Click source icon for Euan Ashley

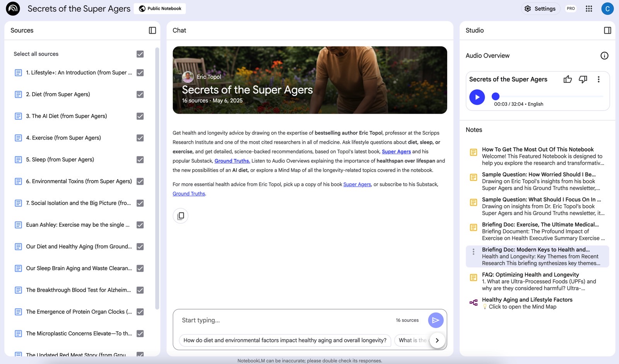18,225
